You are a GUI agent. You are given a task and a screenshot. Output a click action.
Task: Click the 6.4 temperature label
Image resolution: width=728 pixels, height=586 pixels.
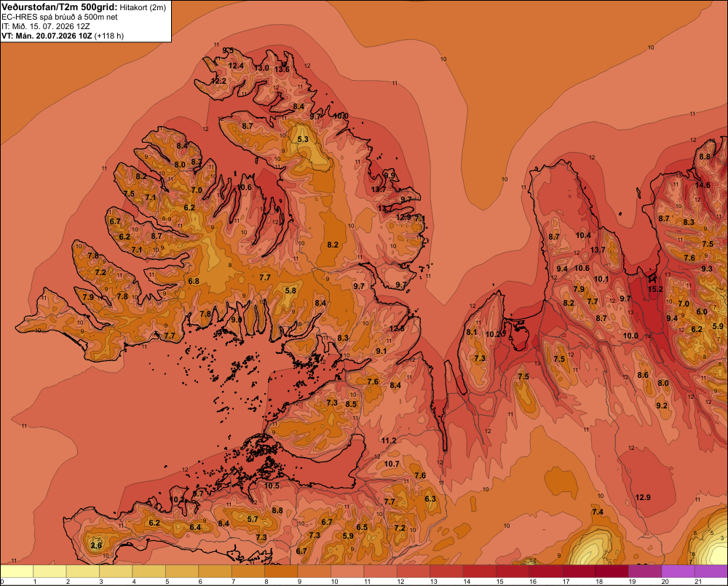coord(195,527)
